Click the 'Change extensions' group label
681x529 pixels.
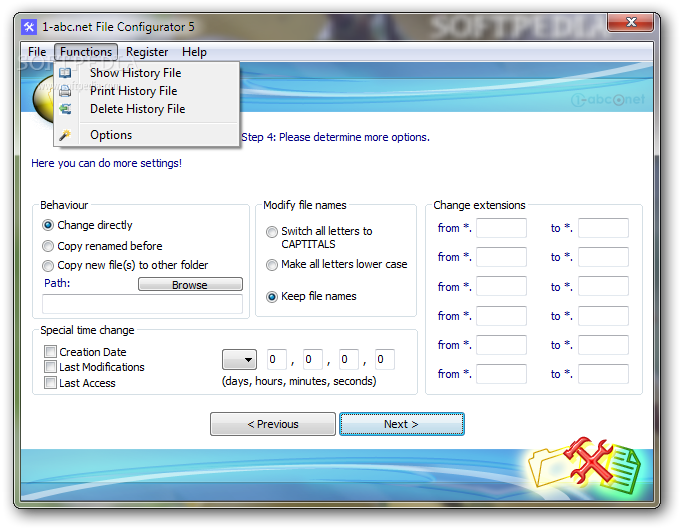479,205
